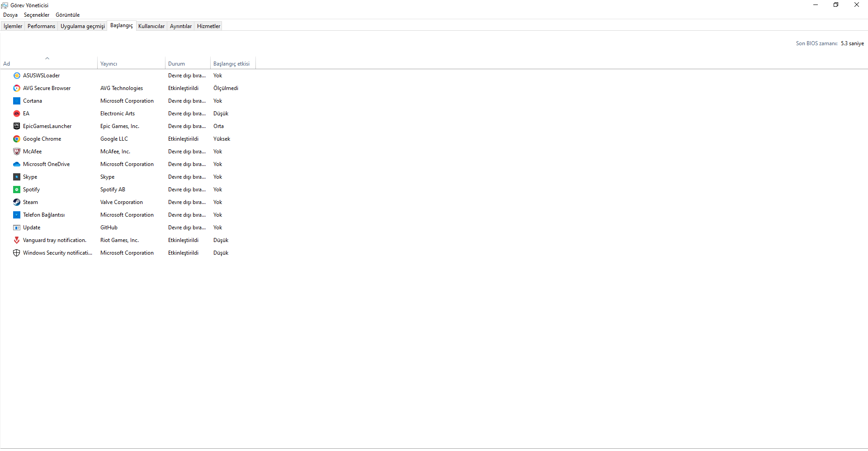This screenshot has height=451, width=868.
Task: Switch to the Hizmetler tab
Action: click(x=209, y=26)
